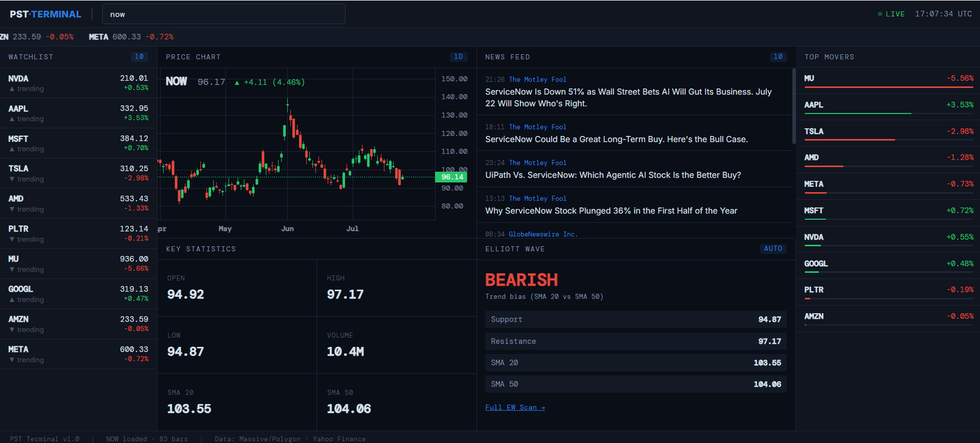The image size is (980, 443).
Task: Click MU in Top Movers
Action: [888, 81]
